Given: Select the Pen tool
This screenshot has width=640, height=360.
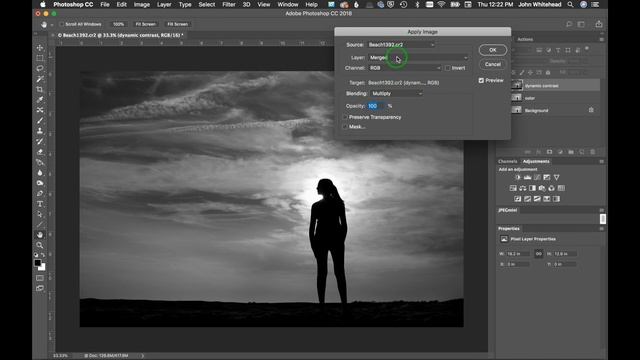Looking at the screenshot, I should click(40, 193).
